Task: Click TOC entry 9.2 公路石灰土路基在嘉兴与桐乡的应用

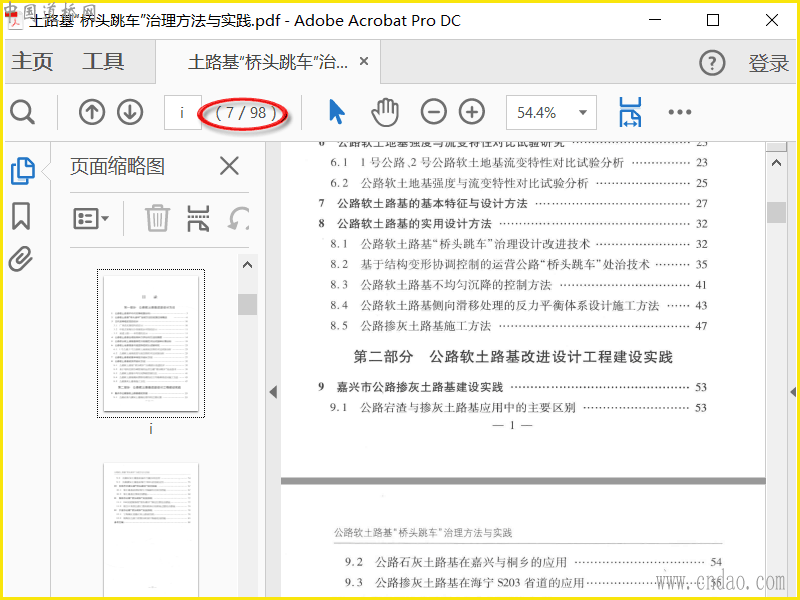Action: coord(533,562)
